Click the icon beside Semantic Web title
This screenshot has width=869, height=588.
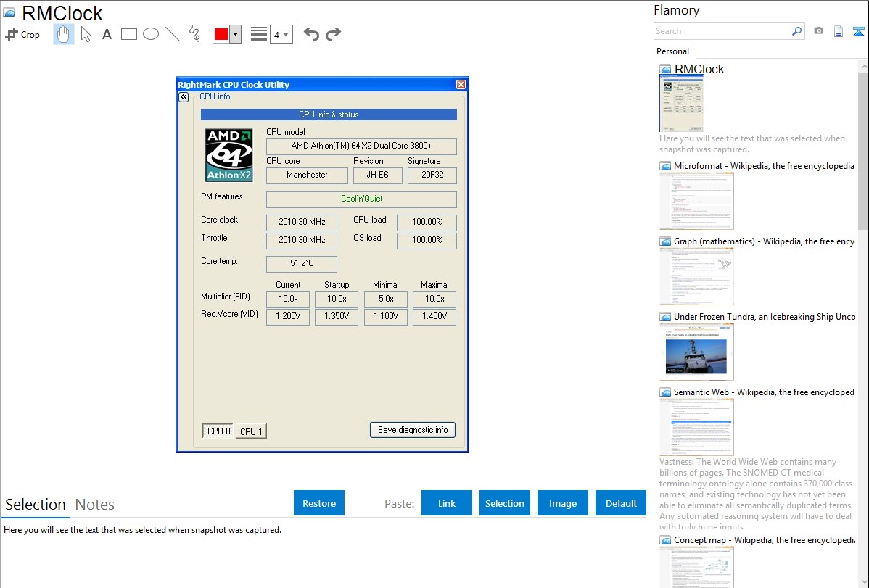[665, 392]
